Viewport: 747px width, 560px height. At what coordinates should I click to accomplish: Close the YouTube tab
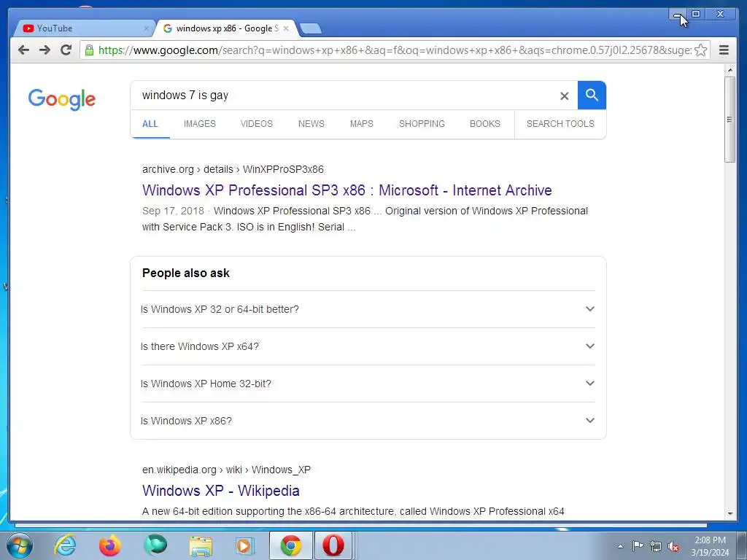(x=146, y=28)
